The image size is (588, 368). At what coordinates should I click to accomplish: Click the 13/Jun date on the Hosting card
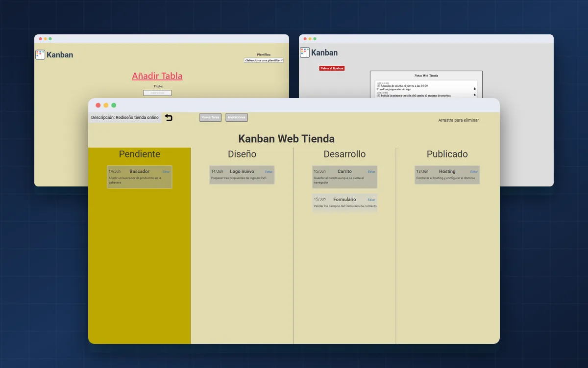click(422, 171)
